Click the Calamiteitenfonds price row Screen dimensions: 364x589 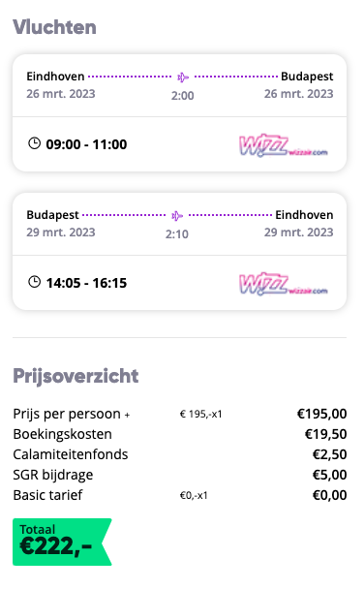tap(180, 454)
